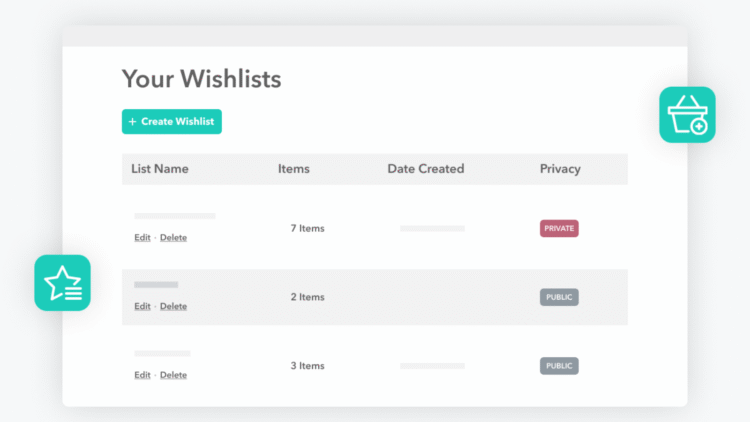Sort by the Date Created column header
The image size is (750, 422).
pyautogui.click(x=426, y=169)
